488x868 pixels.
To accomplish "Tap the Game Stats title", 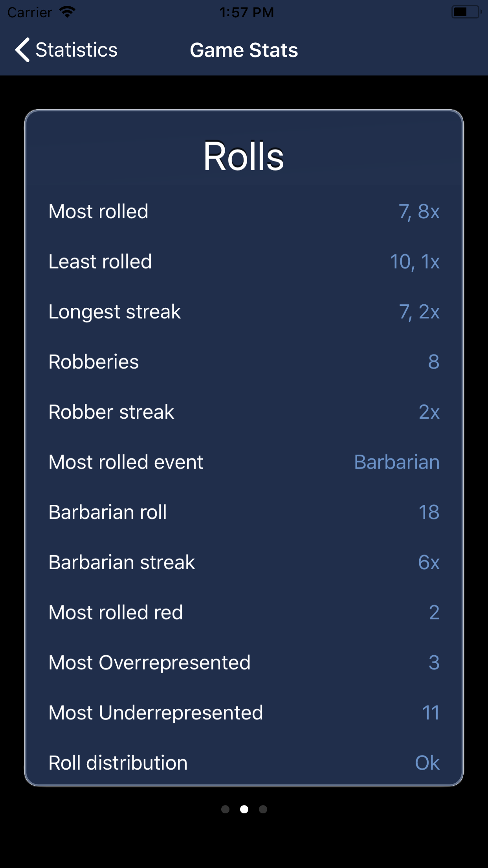I will tap(244, 50).
